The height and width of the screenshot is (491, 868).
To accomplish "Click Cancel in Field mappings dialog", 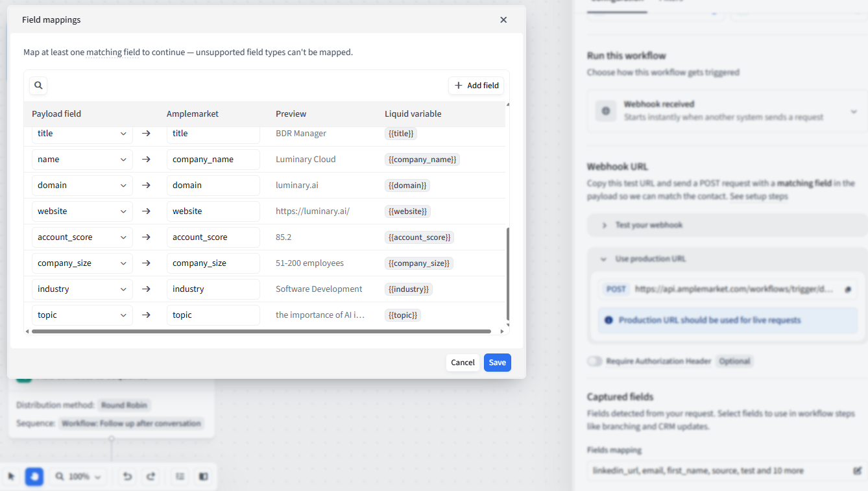I will point(463,363).
